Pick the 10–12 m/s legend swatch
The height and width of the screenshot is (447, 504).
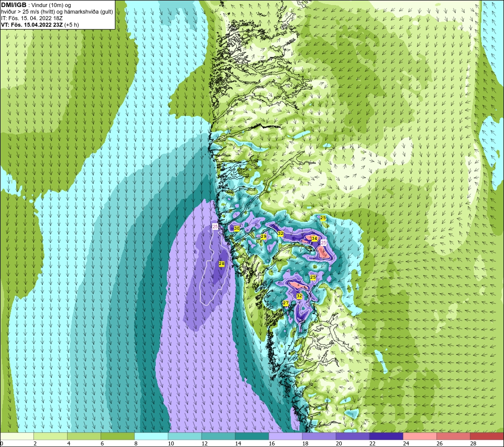pyautogui.click(x=185, y=436)
